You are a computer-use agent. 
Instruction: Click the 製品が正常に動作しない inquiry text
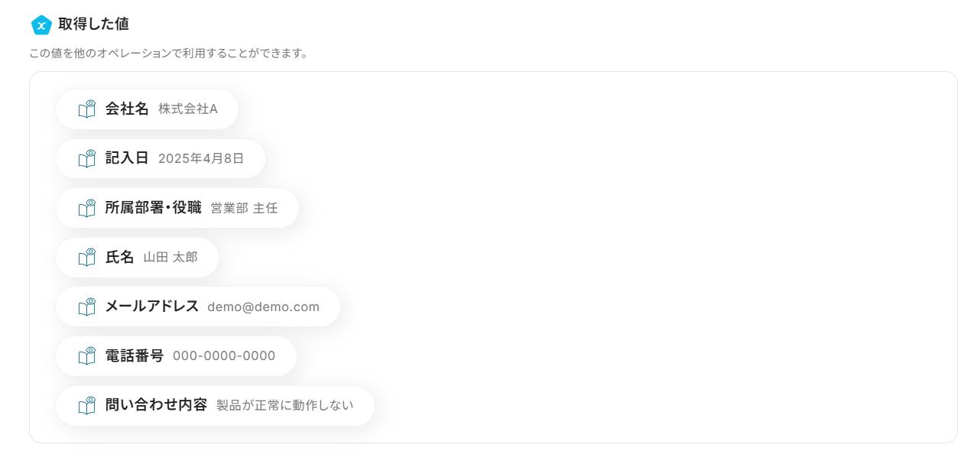pyautogui.click(x=284, y=405)
